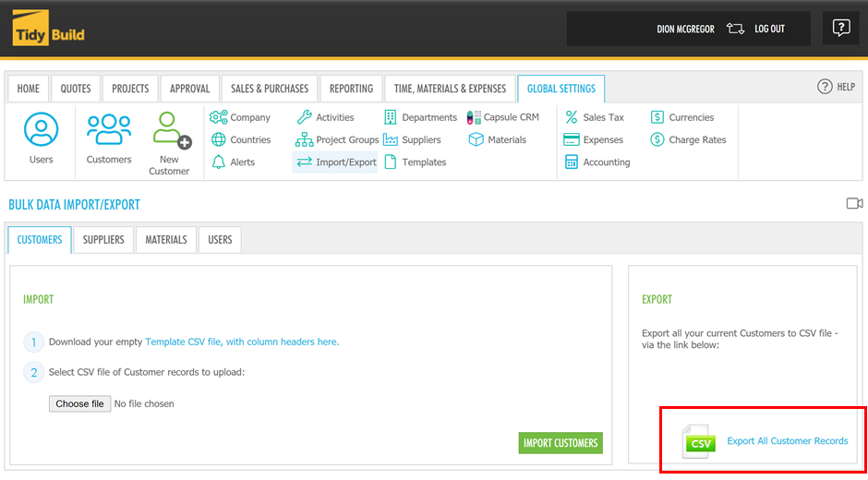Switch to the Materials import tab

(x=166, y=240)
